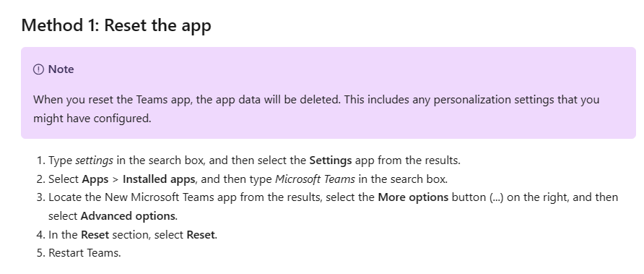Click the purple Note label

click(61, 69)
